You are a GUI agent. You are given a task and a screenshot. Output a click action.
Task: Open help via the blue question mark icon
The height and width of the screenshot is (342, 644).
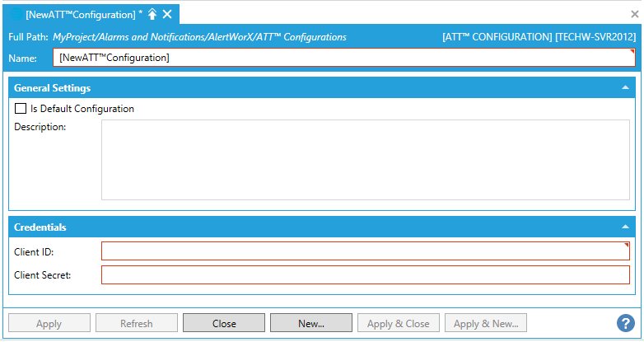[x=625, y=323]
